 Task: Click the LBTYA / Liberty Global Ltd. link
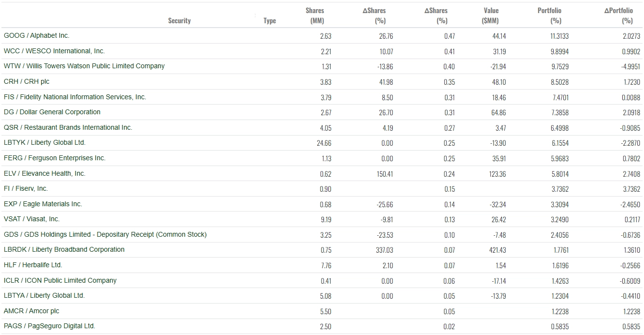(x=44, y=296)
